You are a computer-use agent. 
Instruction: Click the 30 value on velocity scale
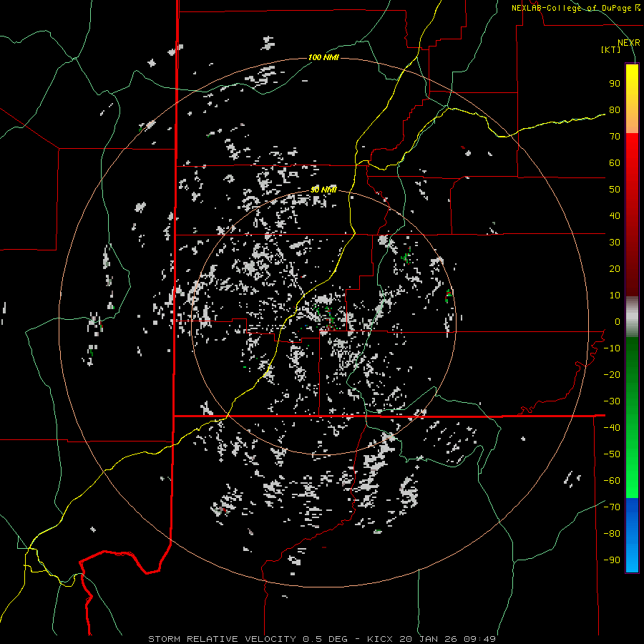click(x=615, y=243)
